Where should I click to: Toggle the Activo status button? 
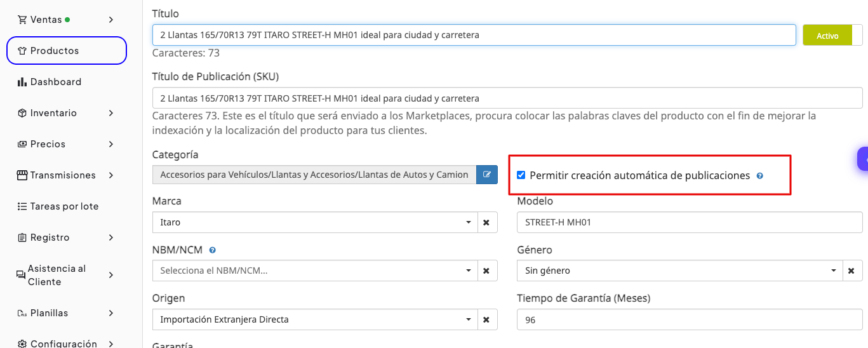(x=832, y=35)
